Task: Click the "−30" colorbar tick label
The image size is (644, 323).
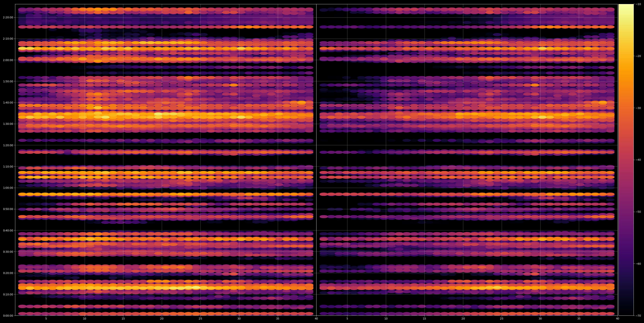Action: coord(638,108)
